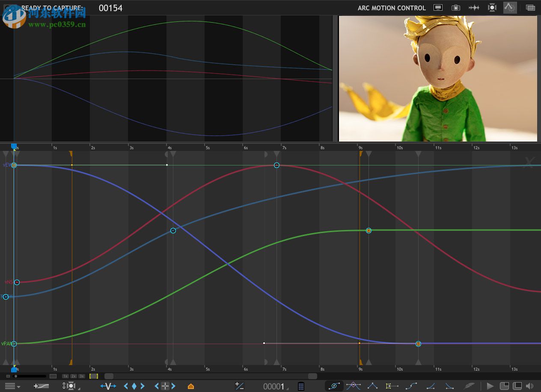Toggle the yellow-bracketed fit-to-range button

(x=94, y=376)
